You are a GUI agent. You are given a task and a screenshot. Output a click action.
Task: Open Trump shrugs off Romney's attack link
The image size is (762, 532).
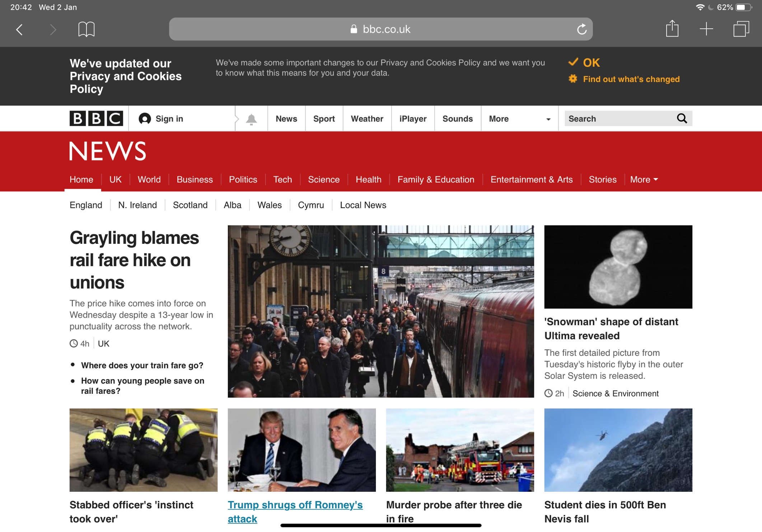point(295,512)
